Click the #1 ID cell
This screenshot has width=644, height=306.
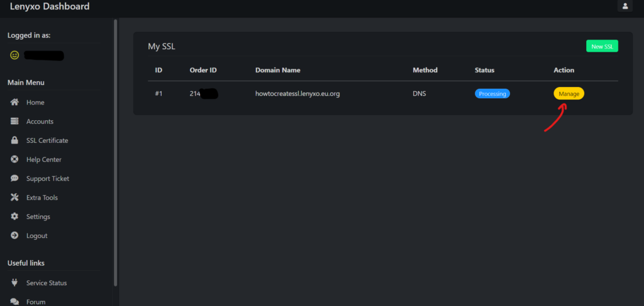pos(158,94)
